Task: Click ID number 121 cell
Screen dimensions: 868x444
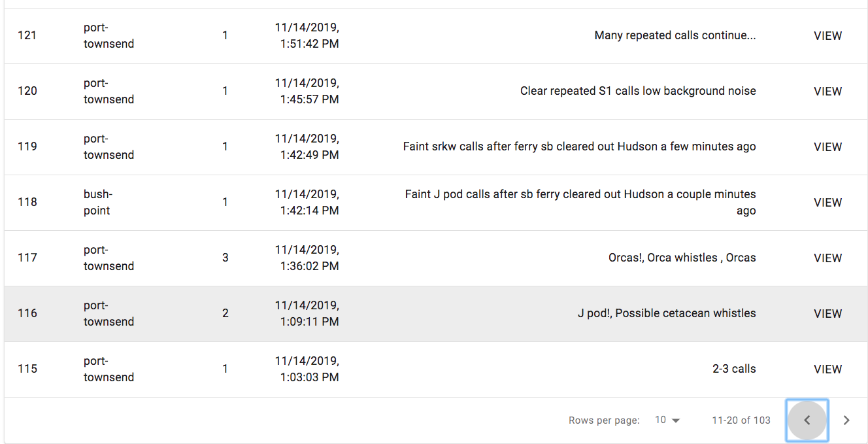Action: click(27, 35)
